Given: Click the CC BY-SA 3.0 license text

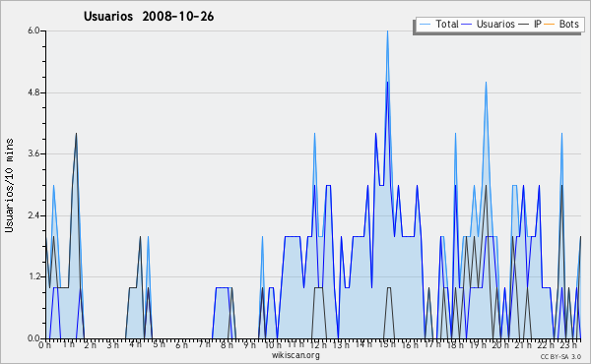Looking at the screenshot, I should tap(560, 356).
